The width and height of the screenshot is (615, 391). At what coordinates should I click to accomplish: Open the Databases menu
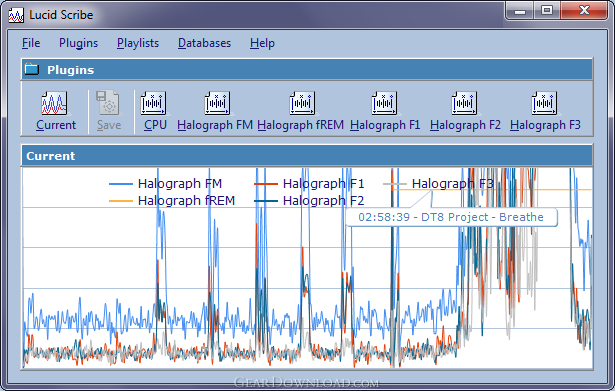tap(204, 43)
